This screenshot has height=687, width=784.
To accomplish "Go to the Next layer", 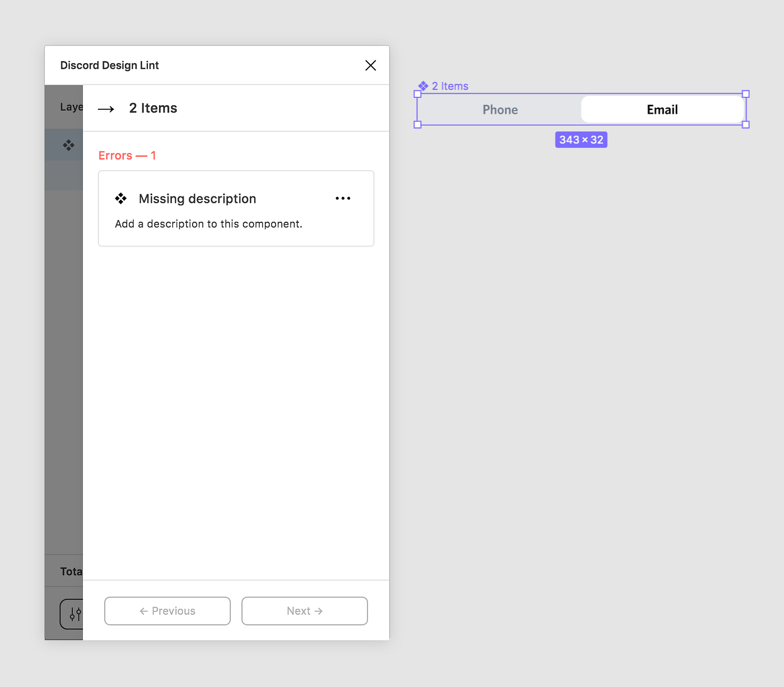I will (x=305, y=611).
